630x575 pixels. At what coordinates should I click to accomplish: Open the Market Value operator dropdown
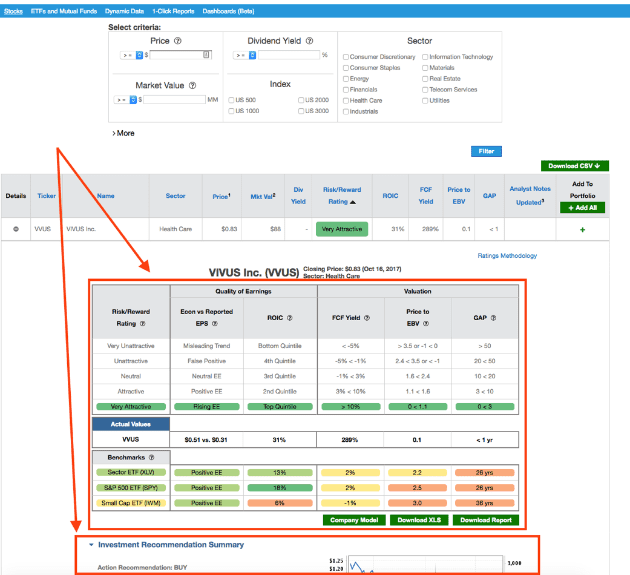[126, 100]
